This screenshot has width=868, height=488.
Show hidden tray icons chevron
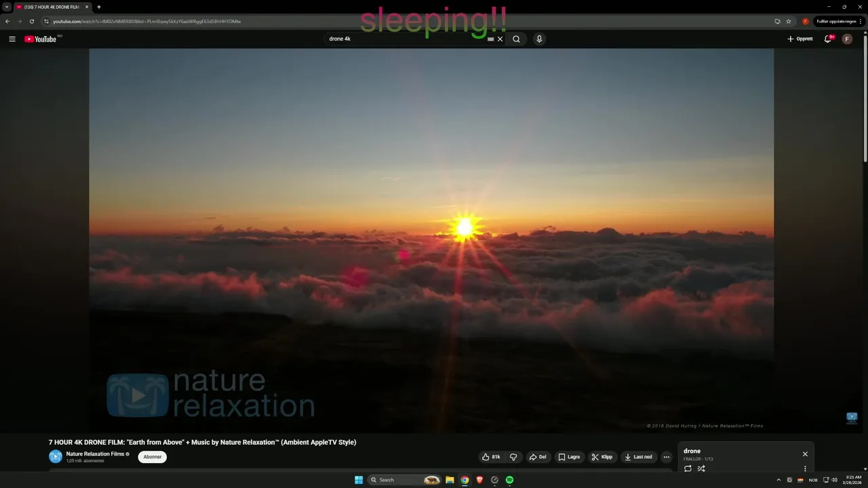click(x=778, y=480)
